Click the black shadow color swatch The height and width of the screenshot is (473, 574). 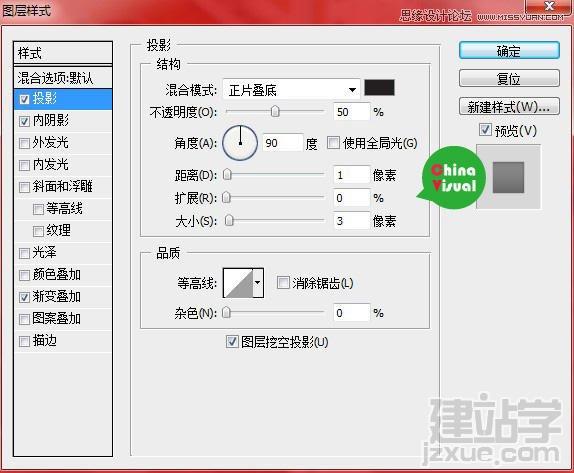click(379, 88)
